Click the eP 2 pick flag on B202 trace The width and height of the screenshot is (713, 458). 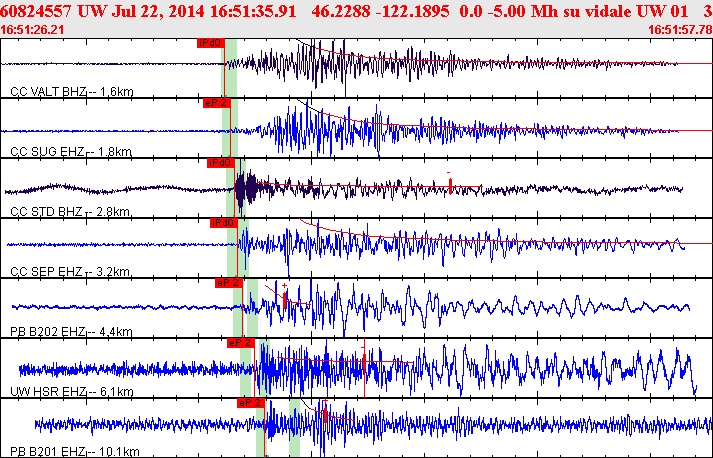point(229,283)
